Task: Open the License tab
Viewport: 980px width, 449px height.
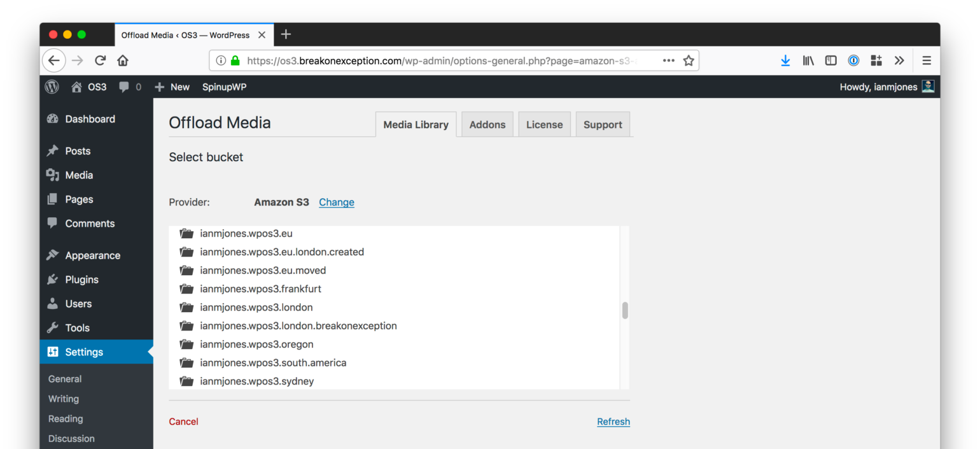Action: [544, 125]
